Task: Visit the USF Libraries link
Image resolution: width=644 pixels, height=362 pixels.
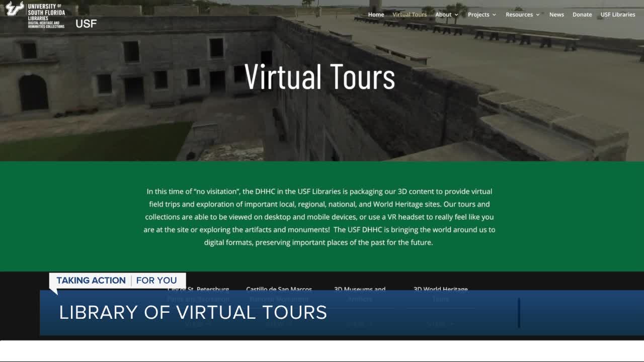Action: click(618, 15)
